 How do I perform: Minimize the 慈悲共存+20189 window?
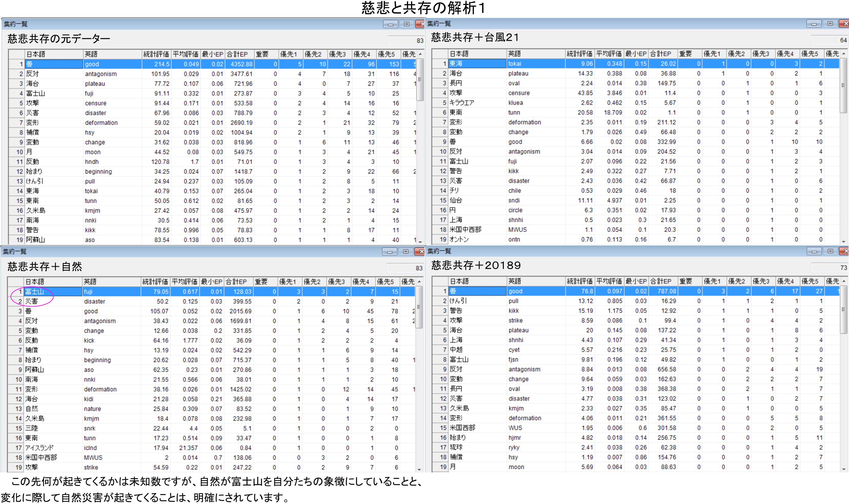(814, 252)
